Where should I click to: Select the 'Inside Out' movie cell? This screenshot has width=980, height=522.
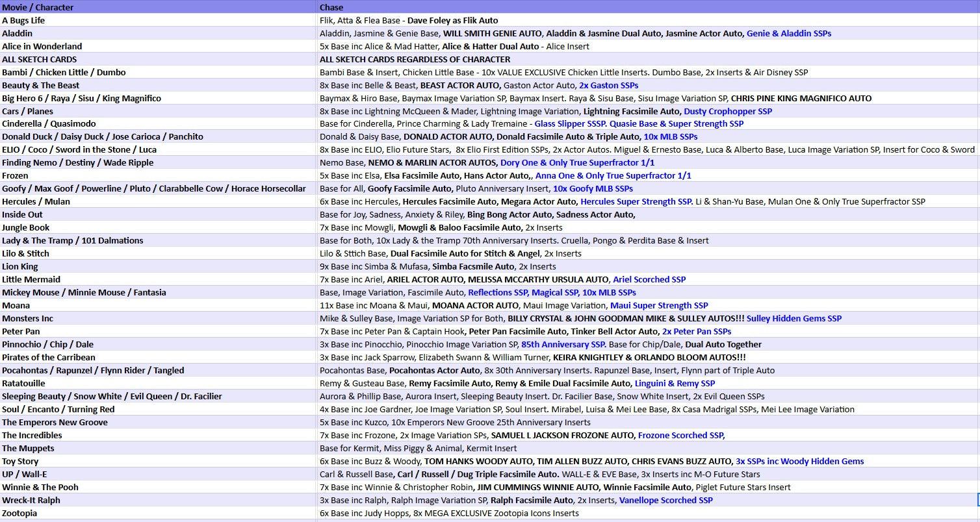click(22, 214)
